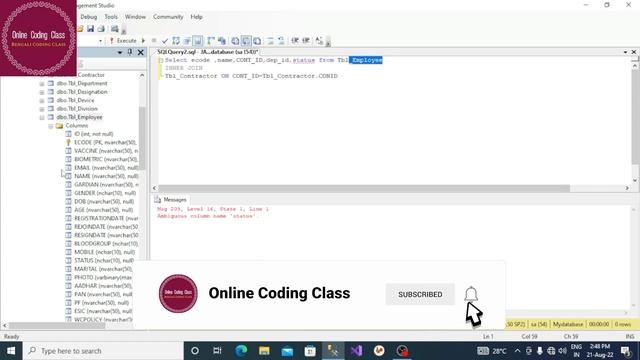Expand the dbo.Tbl_Designation node
The height and width of the screenshot is (360, 640).
click(42, 92)
